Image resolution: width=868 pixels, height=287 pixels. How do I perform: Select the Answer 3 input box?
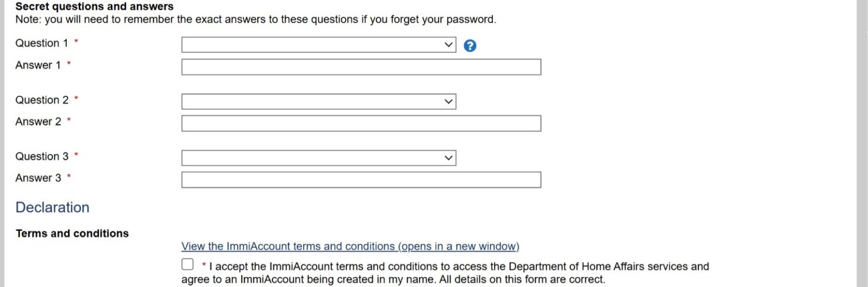point(361,180)
